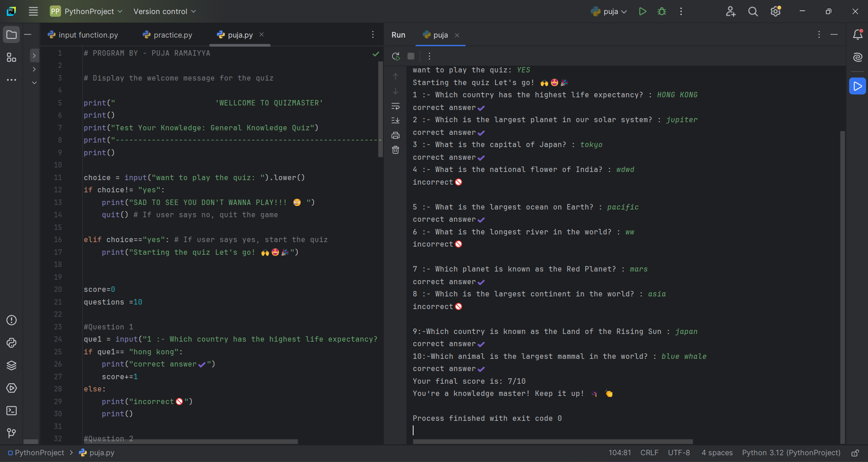
Task: Open the Python Console tool window
Action: [11, 343]
